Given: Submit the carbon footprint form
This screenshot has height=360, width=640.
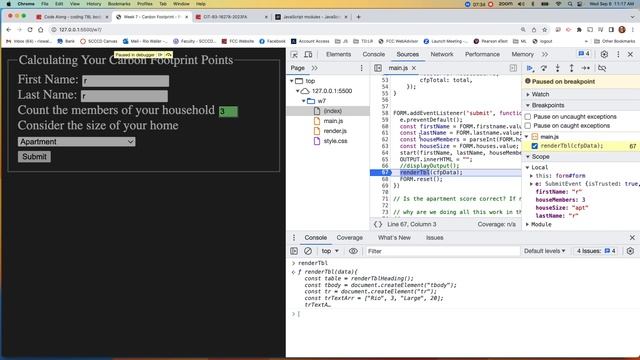Looking at the screenshot, I should 34,157.
